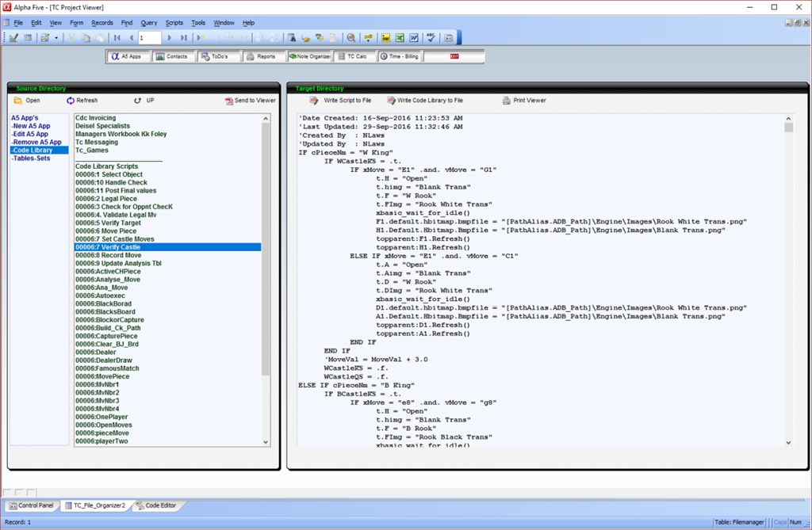This screenshot has width=812, height=530.
Task: Open the Scripts menu
Action: coord(174,23)
